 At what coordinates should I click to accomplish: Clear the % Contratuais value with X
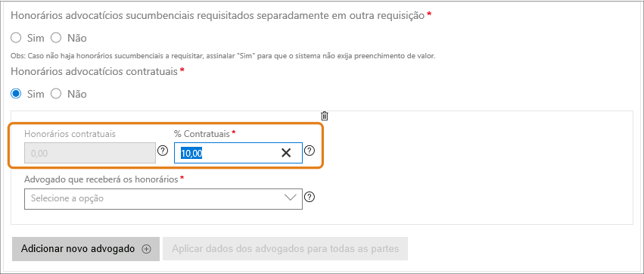click(x=286, y=153)
